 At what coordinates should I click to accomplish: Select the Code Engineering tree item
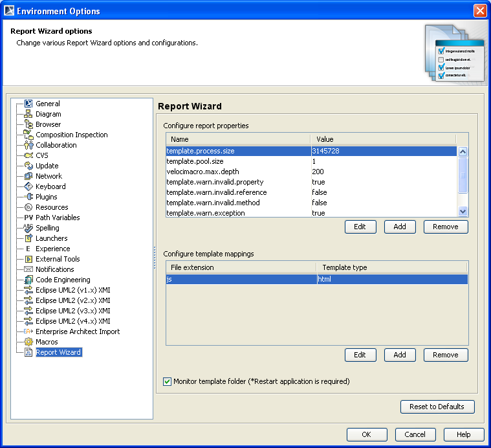[63, 280]
